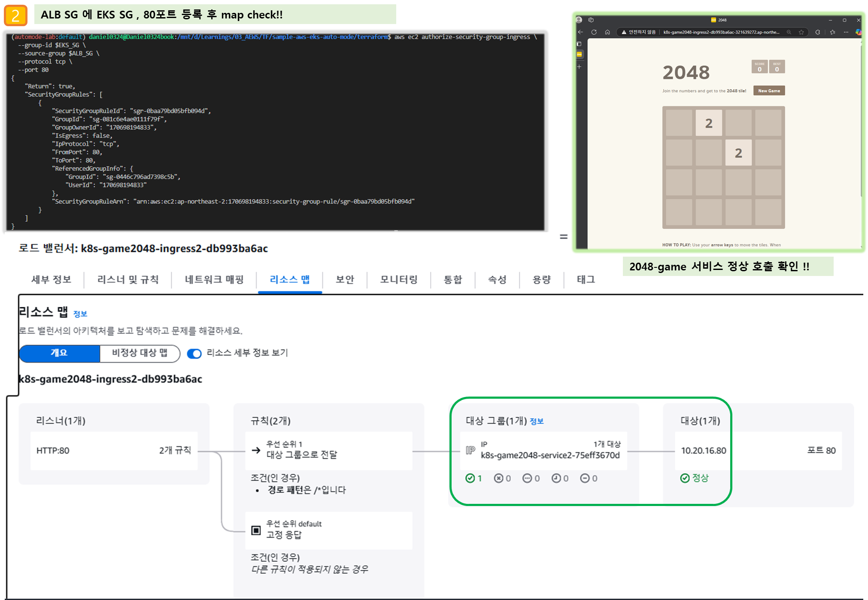Open browser extensions puzzle icon

point(818,32)
